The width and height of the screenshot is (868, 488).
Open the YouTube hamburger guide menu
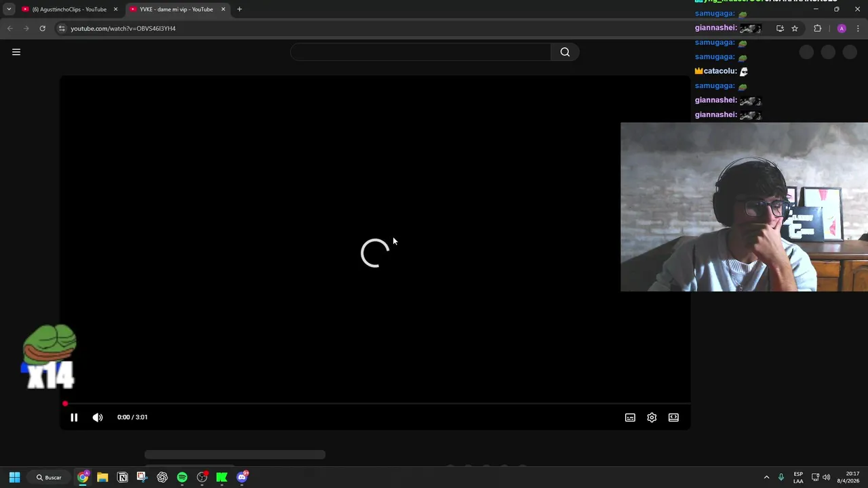tap(16, 52)
